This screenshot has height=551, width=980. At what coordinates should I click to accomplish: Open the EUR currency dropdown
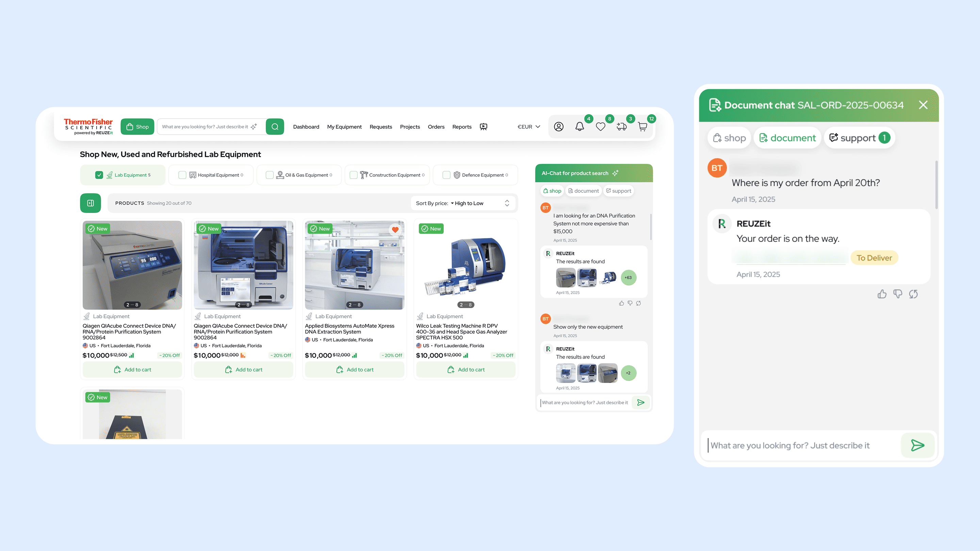pyautogui.click(x=529, y=127)
